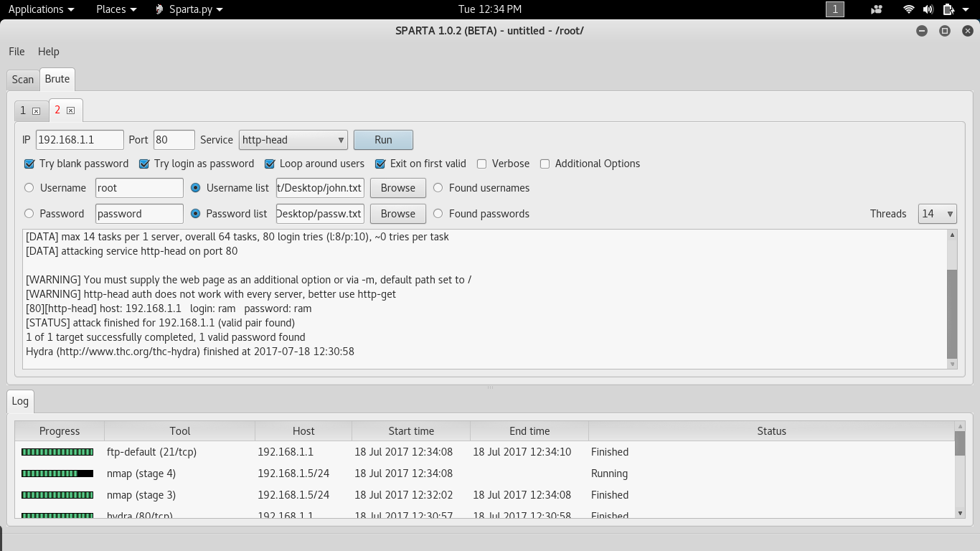
Task: Select the Log tab
Action: coord(20,401)
